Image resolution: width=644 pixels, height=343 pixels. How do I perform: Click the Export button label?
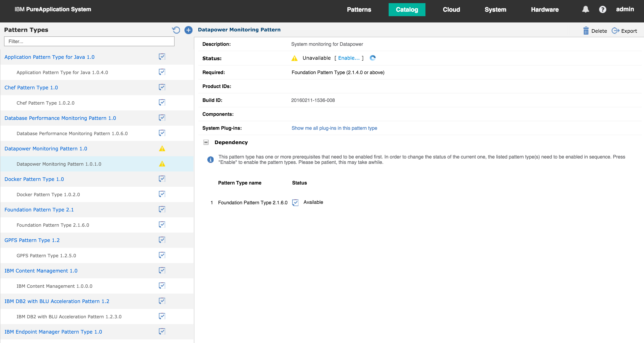click(629, 31)
